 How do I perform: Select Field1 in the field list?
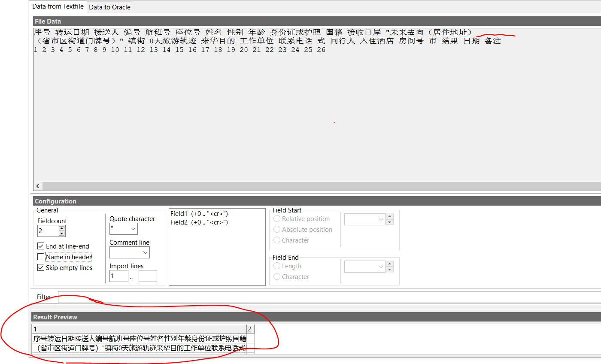199,214
